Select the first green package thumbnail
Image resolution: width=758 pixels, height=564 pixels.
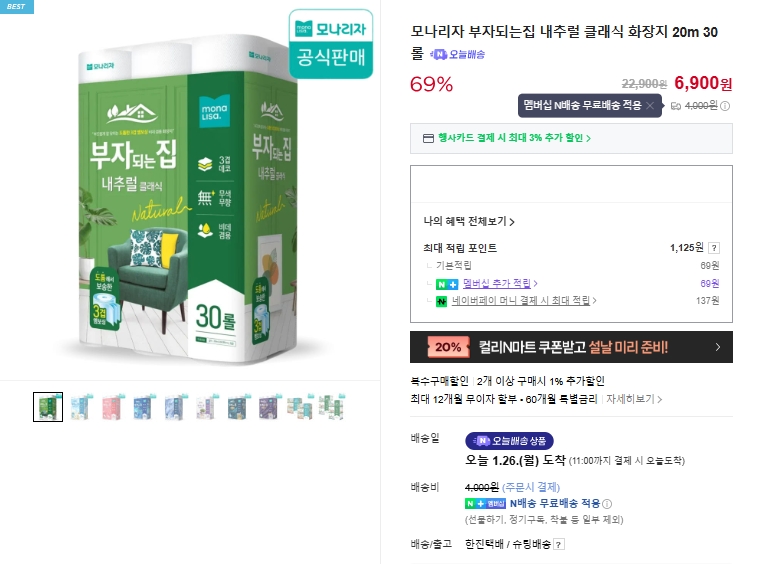pyautogui.click(x=48, y=407)
